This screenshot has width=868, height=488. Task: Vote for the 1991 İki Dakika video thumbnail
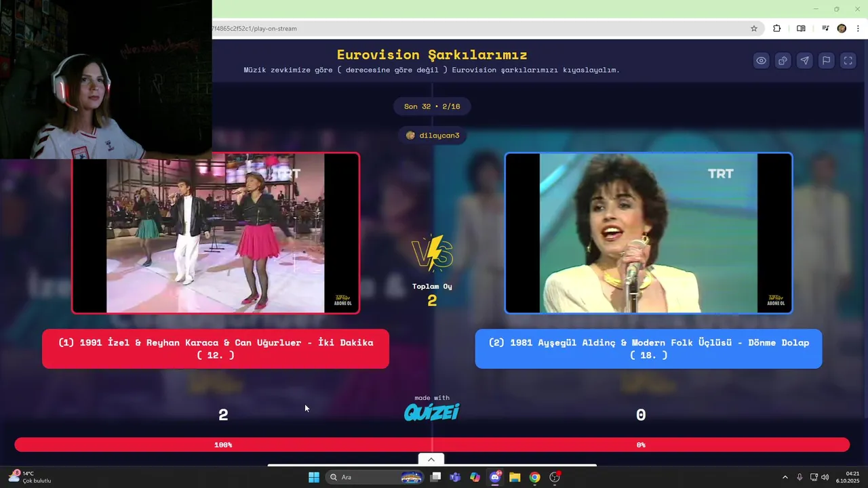tap(216, 233)
